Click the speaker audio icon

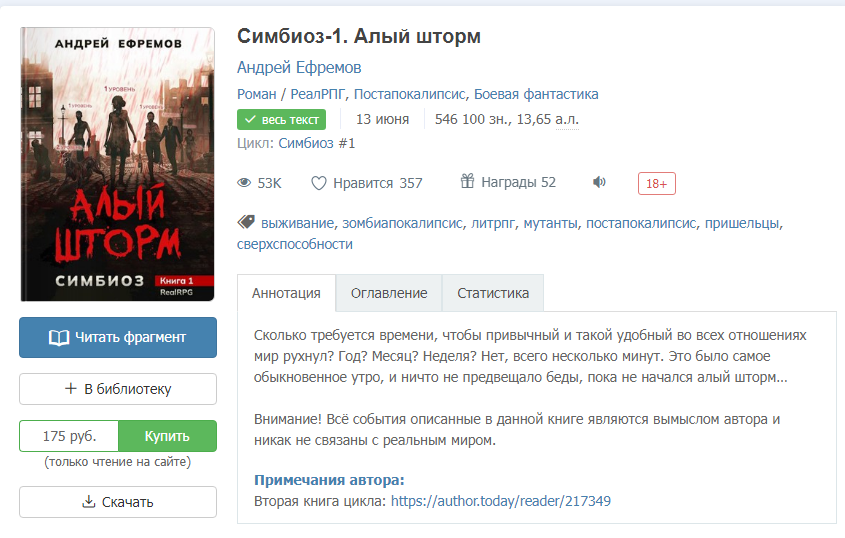pos(599,182)
